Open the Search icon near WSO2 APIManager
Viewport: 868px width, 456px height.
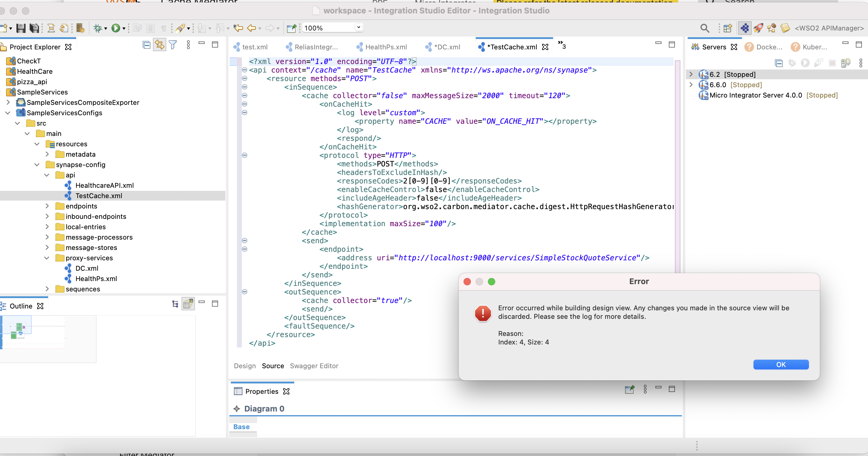pos(704,28)
